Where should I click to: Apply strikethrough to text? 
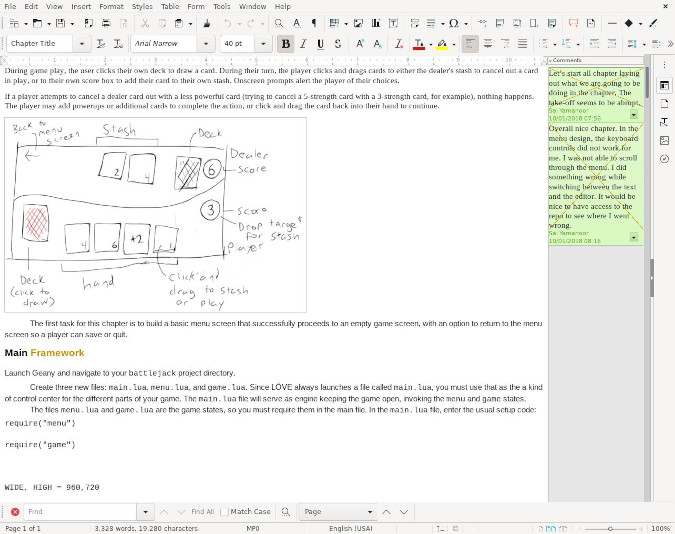point(337,44)
